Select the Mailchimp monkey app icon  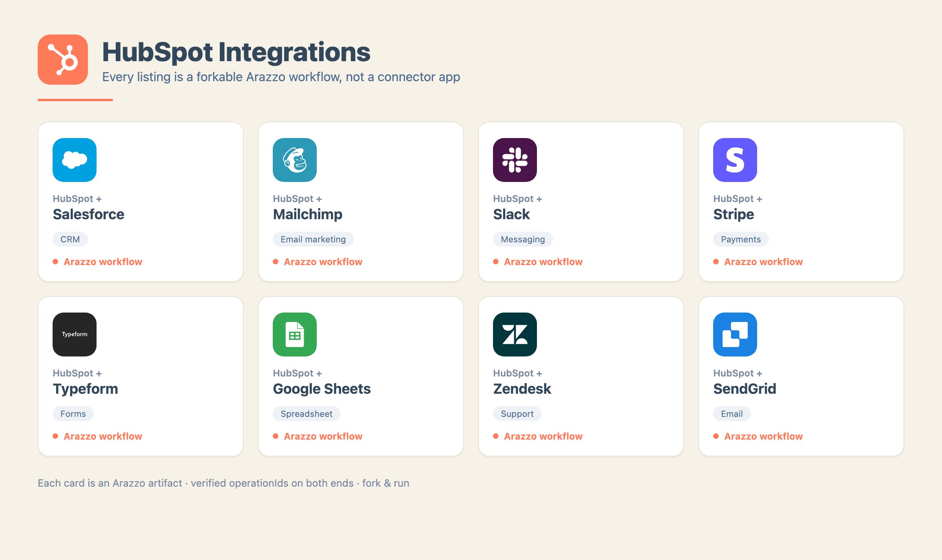pyautogui.click(x=295, y=160)
